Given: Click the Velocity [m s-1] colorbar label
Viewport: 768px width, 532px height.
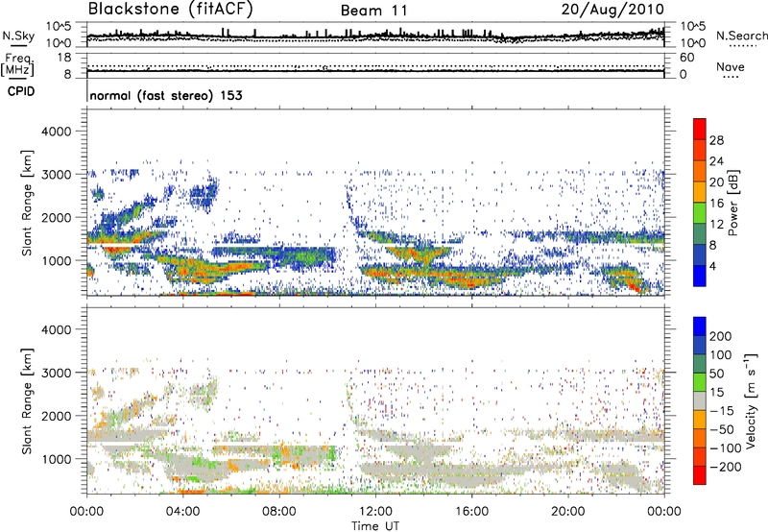Looking at the screenshot, I should 750,400.
